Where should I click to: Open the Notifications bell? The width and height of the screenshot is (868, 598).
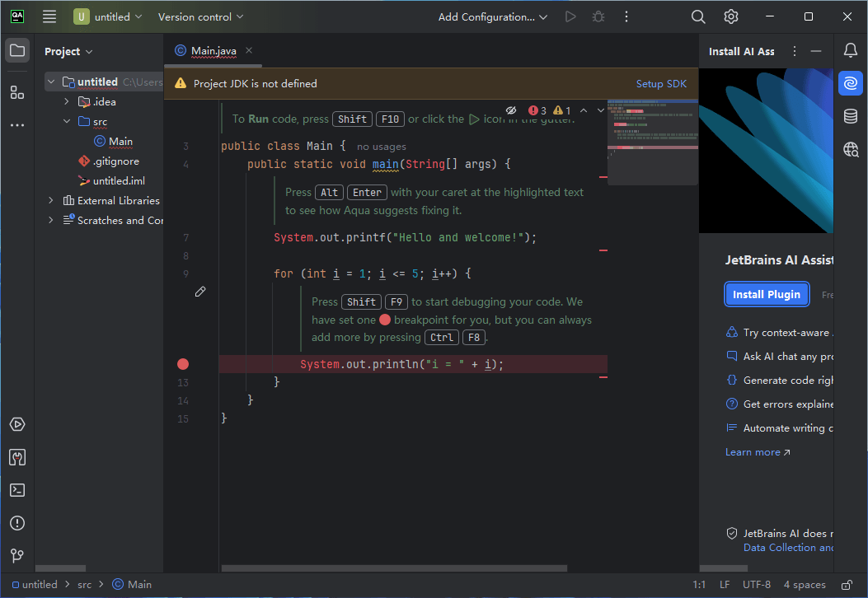[851, 51]
